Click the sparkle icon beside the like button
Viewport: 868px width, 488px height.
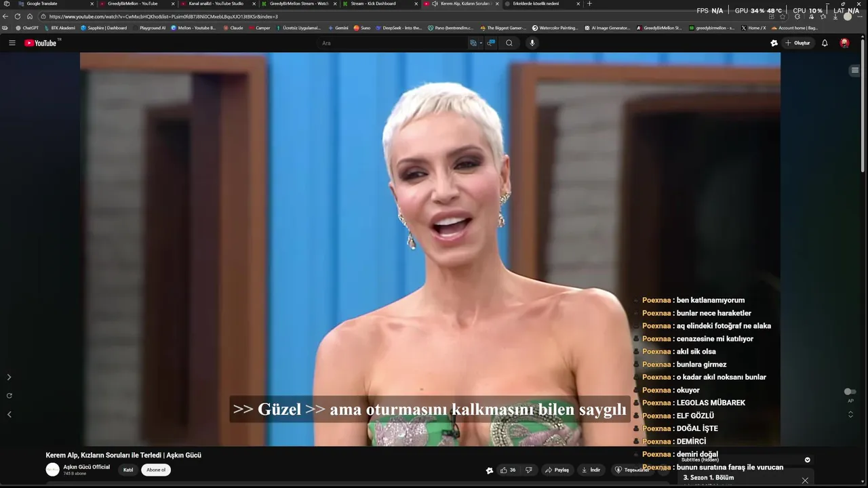click(x=490, y=470)
